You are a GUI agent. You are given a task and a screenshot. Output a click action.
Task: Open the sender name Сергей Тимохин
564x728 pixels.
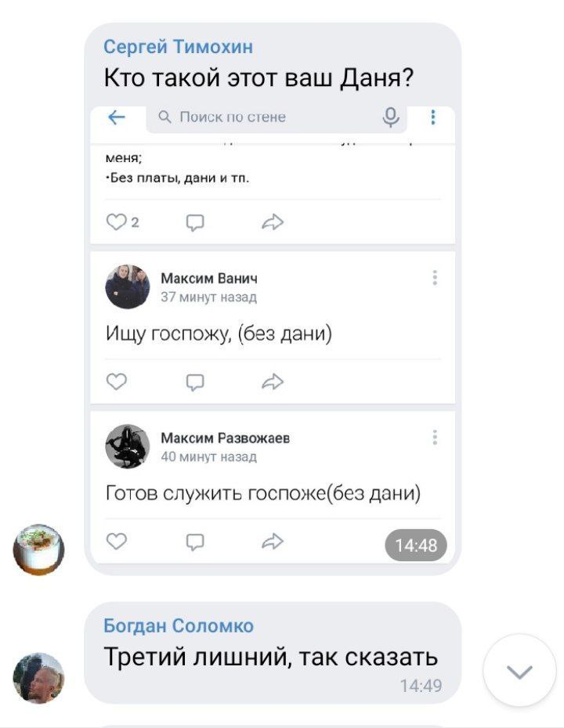click(x=179, y=47)
